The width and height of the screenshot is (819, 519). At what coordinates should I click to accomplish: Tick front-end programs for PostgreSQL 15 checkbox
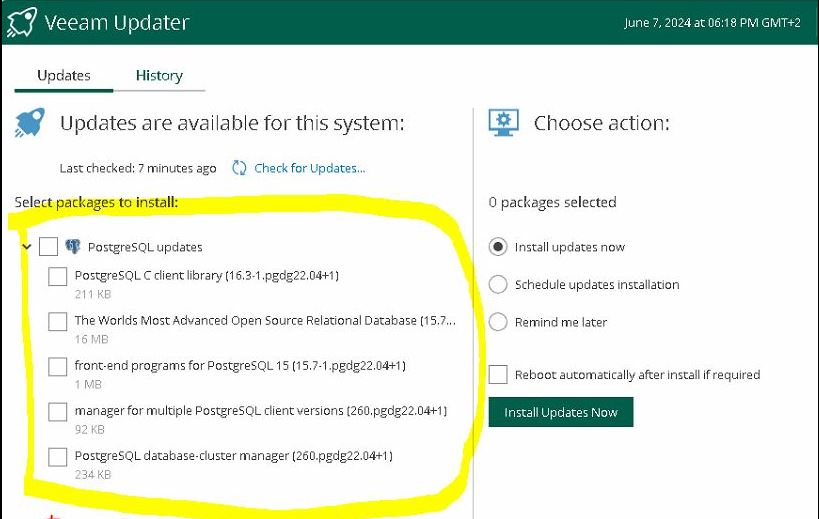click(x=57, y=367)
